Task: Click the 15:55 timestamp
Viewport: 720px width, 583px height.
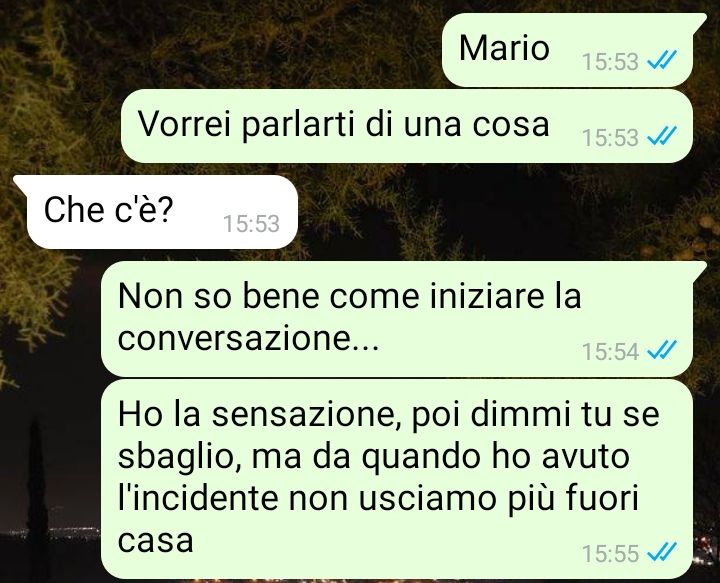Action: (610, 553)
